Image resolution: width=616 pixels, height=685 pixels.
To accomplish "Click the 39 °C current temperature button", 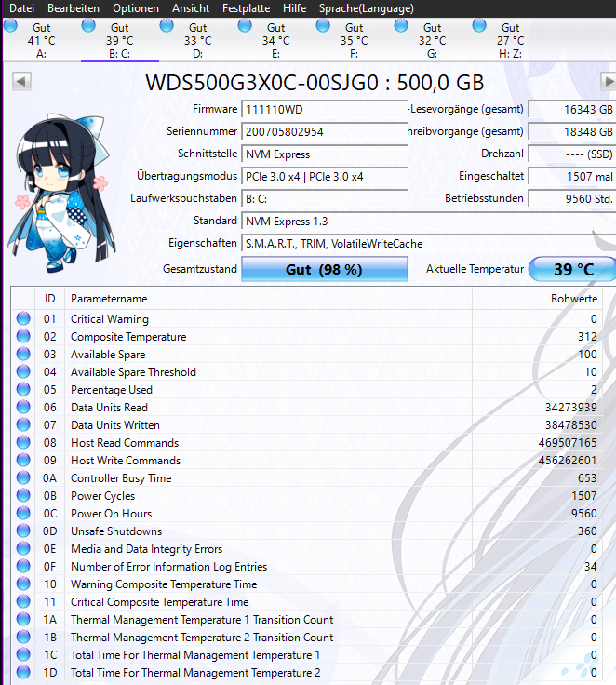I will click(573, 269).
